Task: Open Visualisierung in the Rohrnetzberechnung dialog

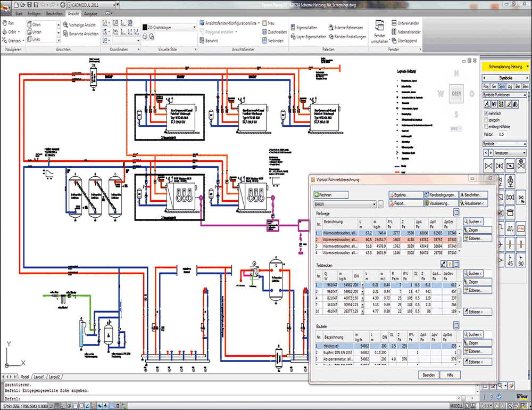Action: click(x=440, y=203)
